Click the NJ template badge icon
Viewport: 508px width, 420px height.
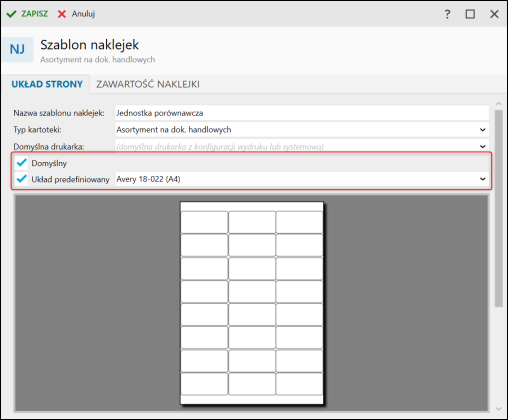point(18,49)
